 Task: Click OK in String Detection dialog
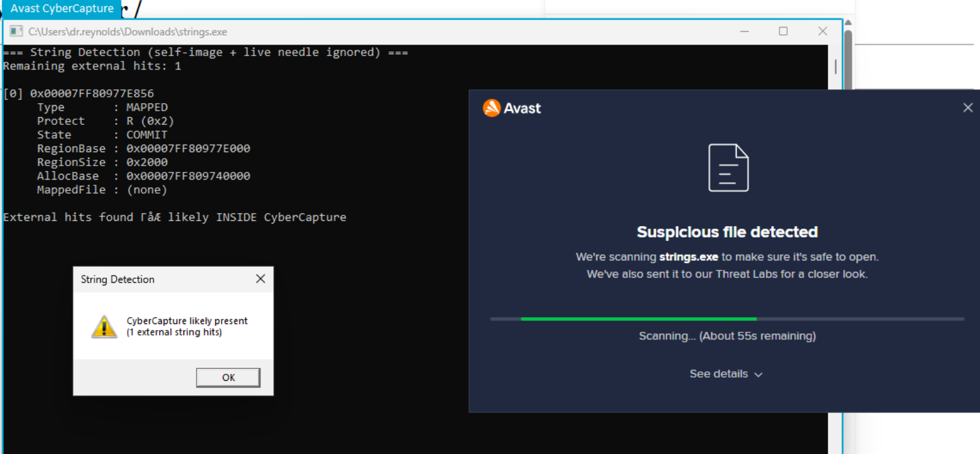228,378
